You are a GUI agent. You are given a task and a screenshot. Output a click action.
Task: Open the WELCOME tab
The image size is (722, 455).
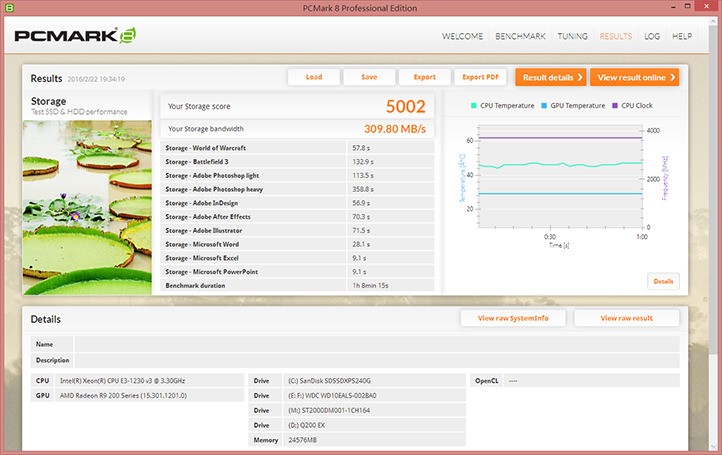click(465, 37)
